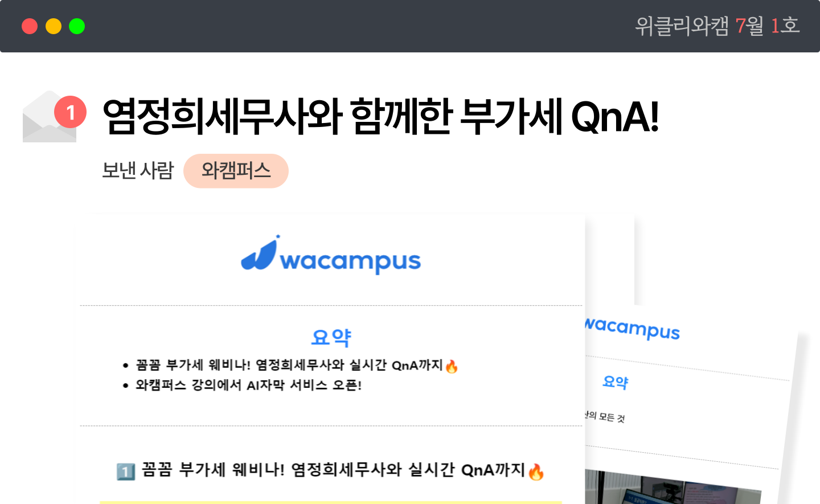
Task: Click headline 염정희세무사와 함께한 부가세 QnA!
Action: click(380, 117)
